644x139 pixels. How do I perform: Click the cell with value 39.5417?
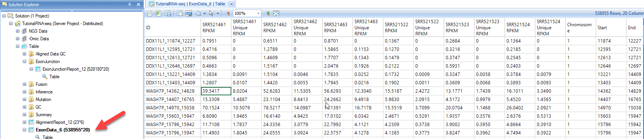click(216, 91)
